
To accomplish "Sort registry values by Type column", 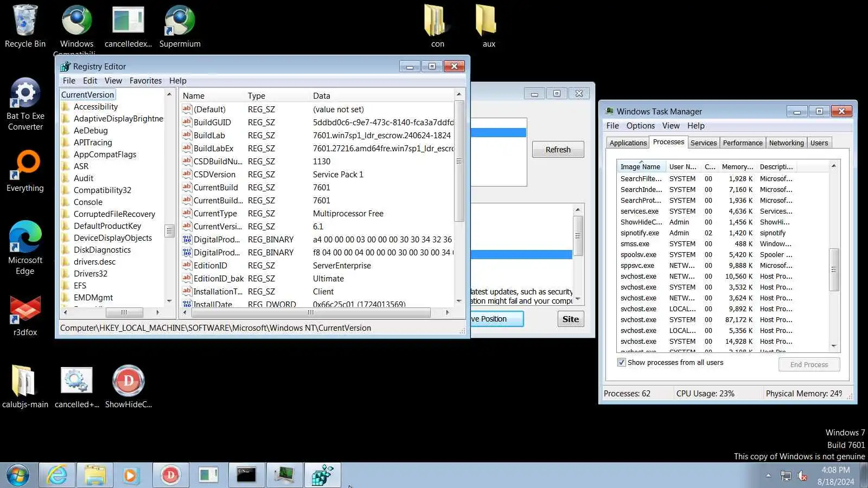I will coord(277,96).
